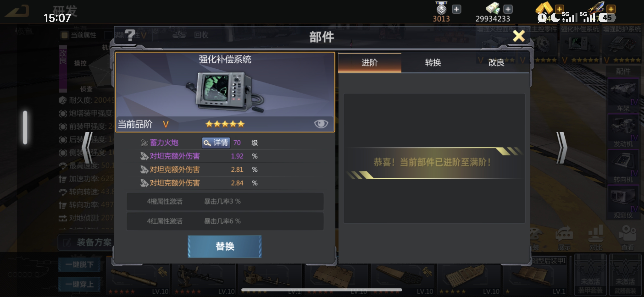This screenshot has height=297, width=644.
Task: Tap the back arrow logo beside 研发
Action: pos(17,11)
